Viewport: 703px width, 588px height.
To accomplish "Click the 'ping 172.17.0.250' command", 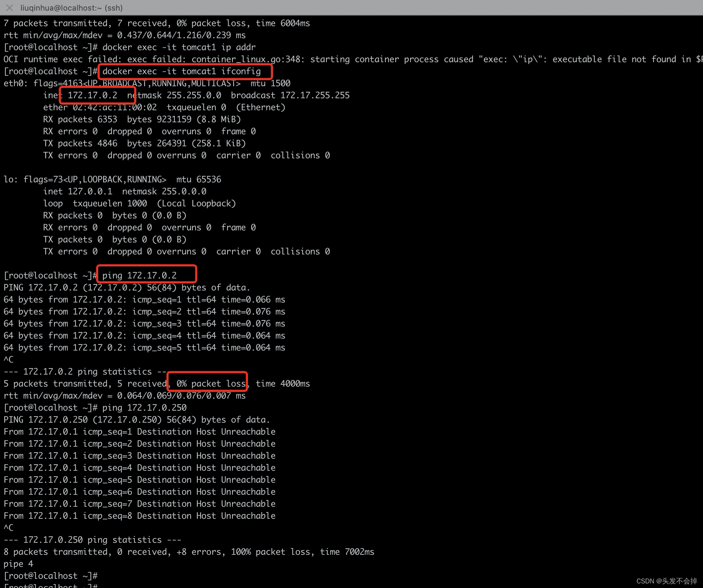I will coord(144,408).
